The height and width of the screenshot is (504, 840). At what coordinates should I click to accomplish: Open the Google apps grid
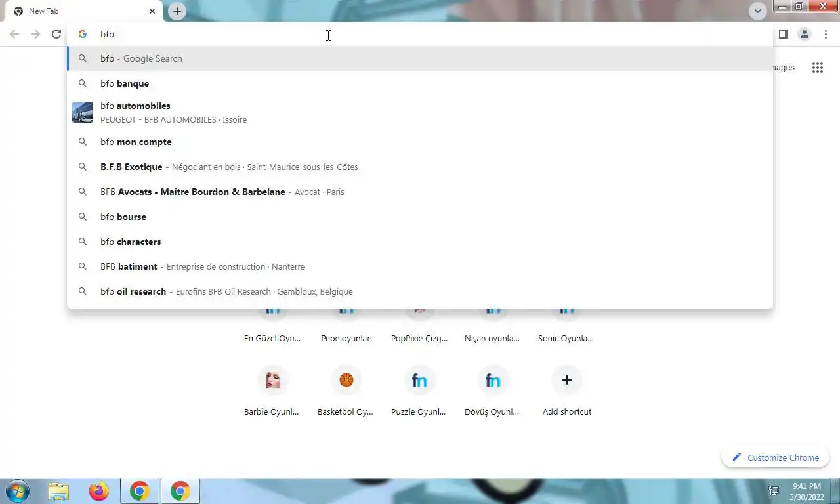point(817,67)
